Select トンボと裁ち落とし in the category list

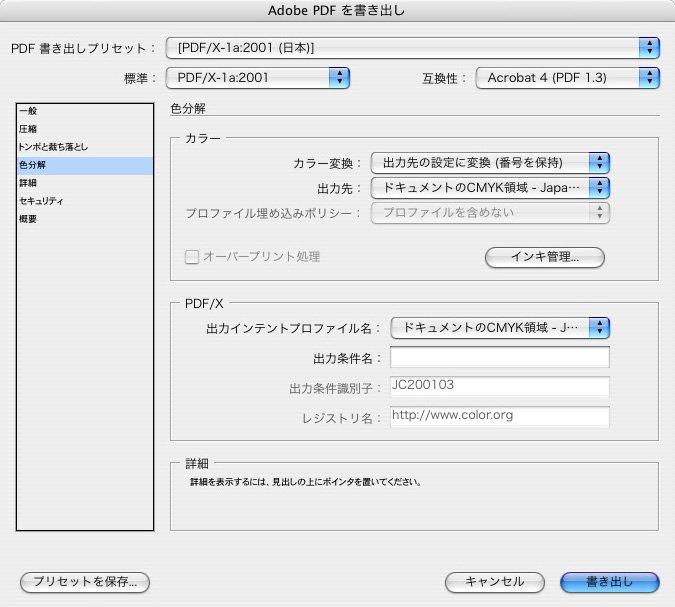[x=85, y=147]
